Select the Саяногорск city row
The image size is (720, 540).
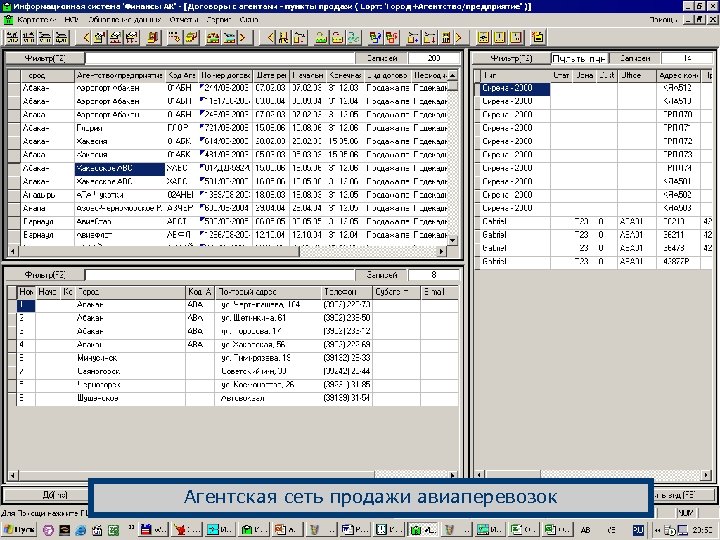pyautogui.click(x=130, y=371)
